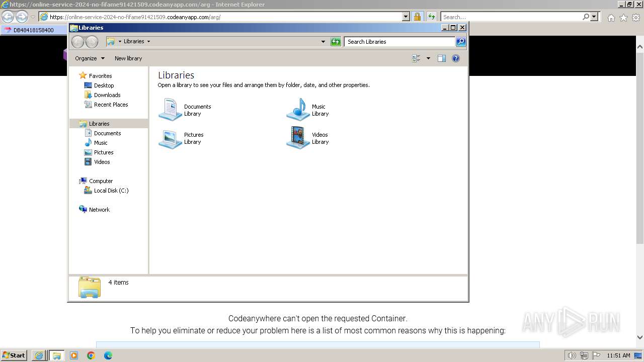Expand IE address bar dropdown
644x362 pixels.
pos(406,17)
